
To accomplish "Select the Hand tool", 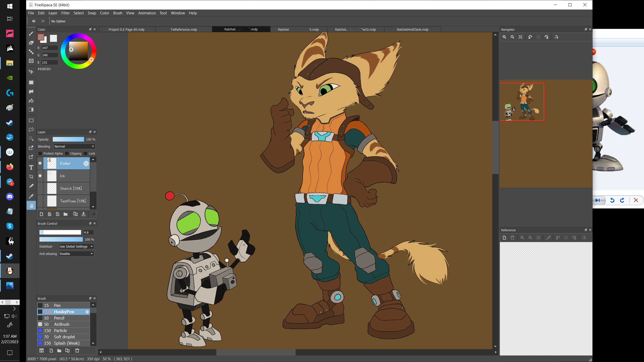I will (31, 205).
